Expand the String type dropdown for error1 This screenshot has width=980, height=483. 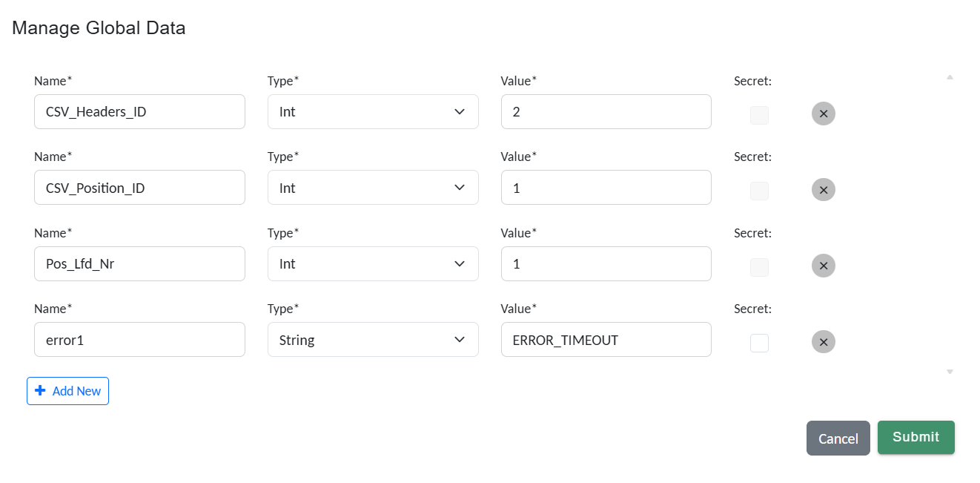point(372,340)
